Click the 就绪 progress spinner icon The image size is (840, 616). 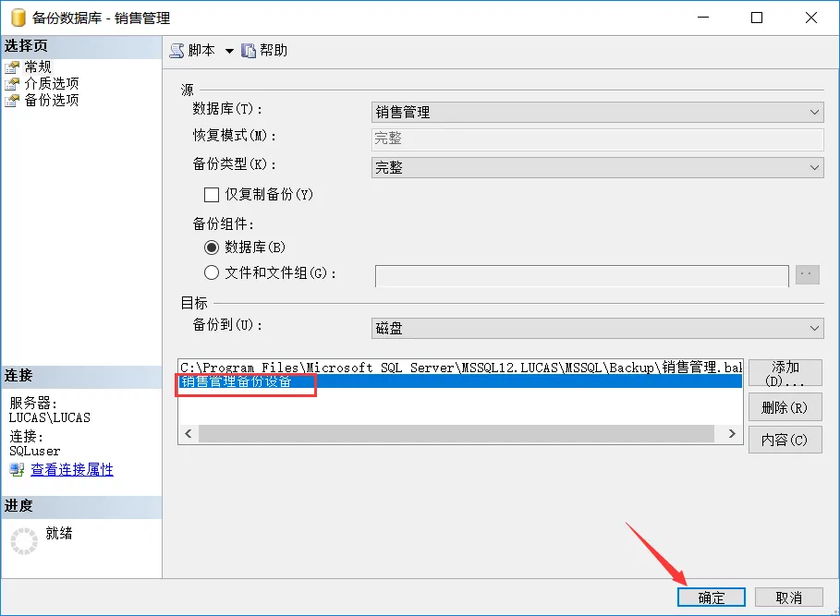click(x=24, y=540)
